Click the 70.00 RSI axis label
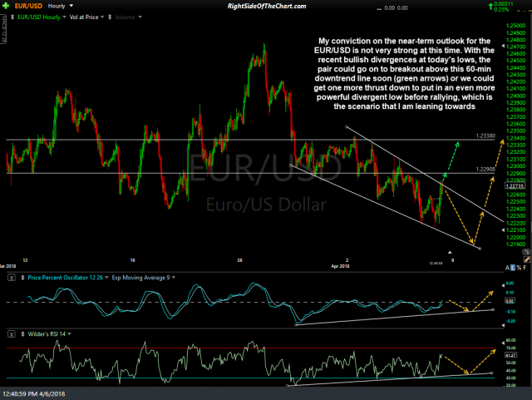 tap(511, 348)
